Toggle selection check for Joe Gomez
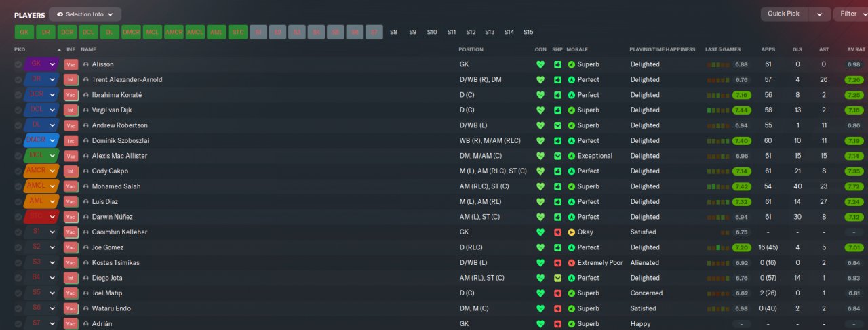This screenshot has height=330, width=868. pos(18,247)
